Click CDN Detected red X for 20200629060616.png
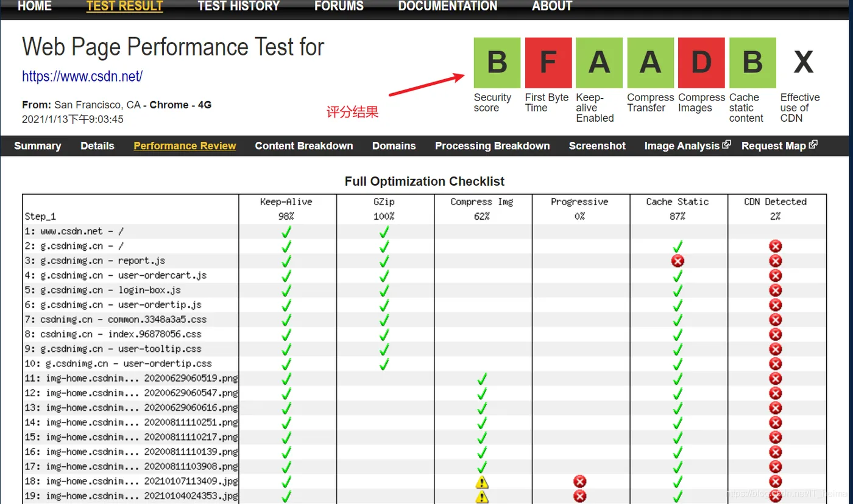853x504 pixels. coord(776,408)
